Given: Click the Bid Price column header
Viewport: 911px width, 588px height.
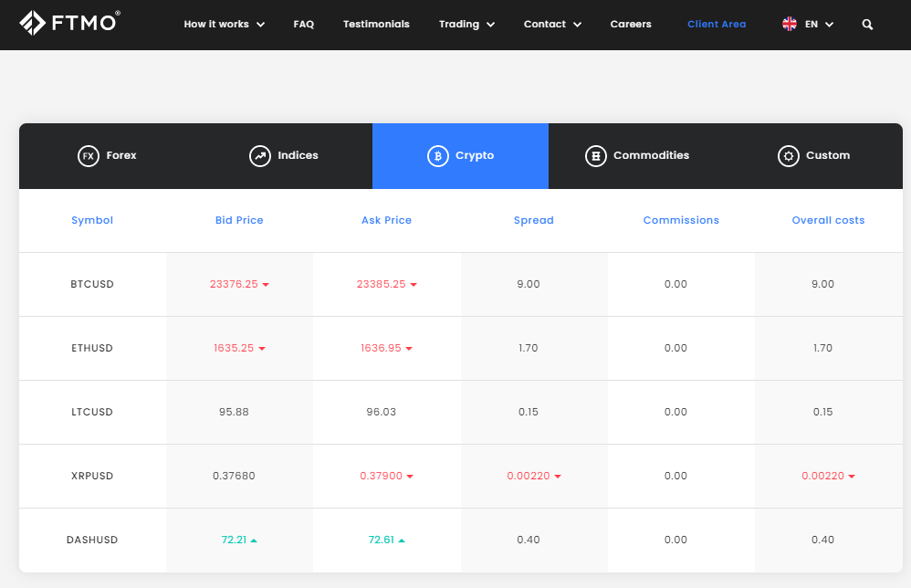Looking at the screenshot, I should click(x=239, y=220).
